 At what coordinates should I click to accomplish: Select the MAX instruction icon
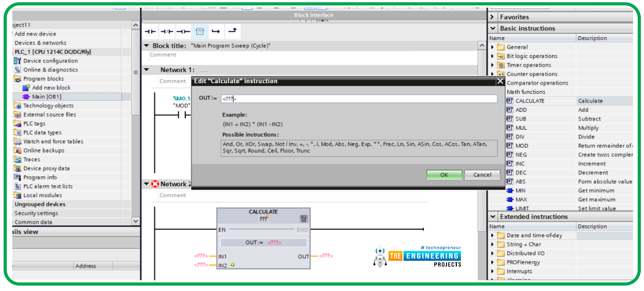click(510, 200)
